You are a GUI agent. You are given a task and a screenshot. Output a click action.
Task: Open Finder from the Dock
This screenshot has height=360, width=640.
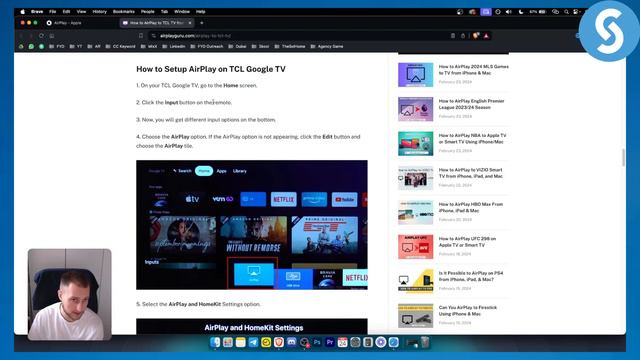tap(215, 342)
